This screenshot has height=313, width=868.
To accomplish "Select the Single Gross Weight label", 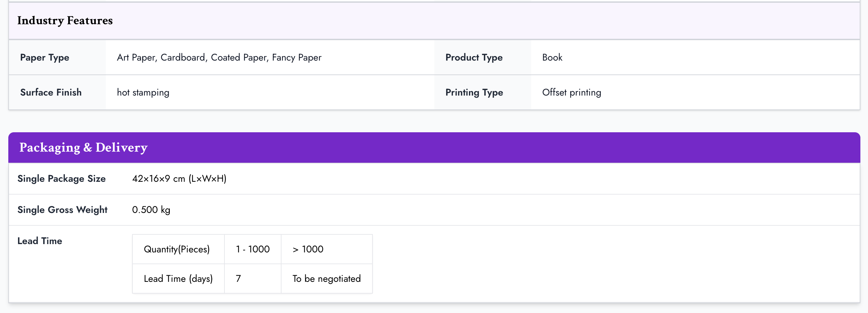I will pyautogui.click(x=62, y=210).
